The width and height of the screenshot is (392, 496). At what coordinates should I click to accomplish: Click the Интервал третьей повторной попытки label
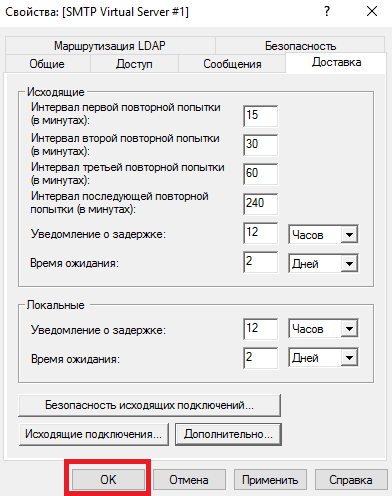tap(128, 174)
